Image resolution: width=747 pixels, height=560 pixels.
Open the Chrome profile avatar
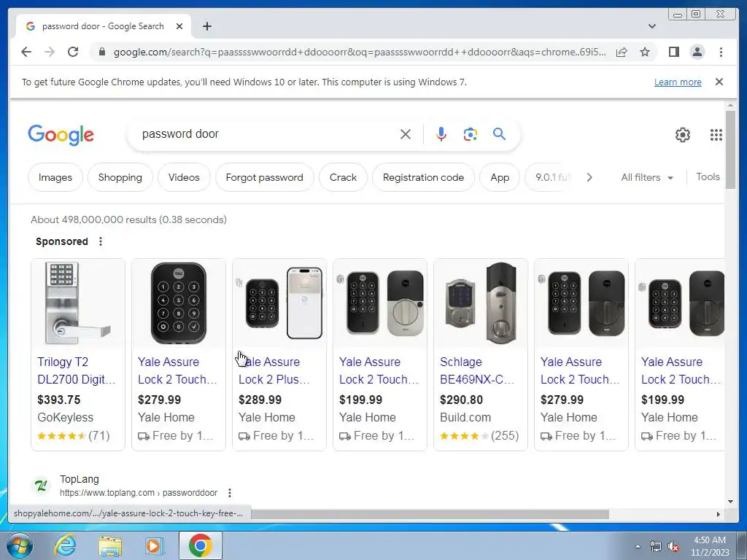pos(697,52)
